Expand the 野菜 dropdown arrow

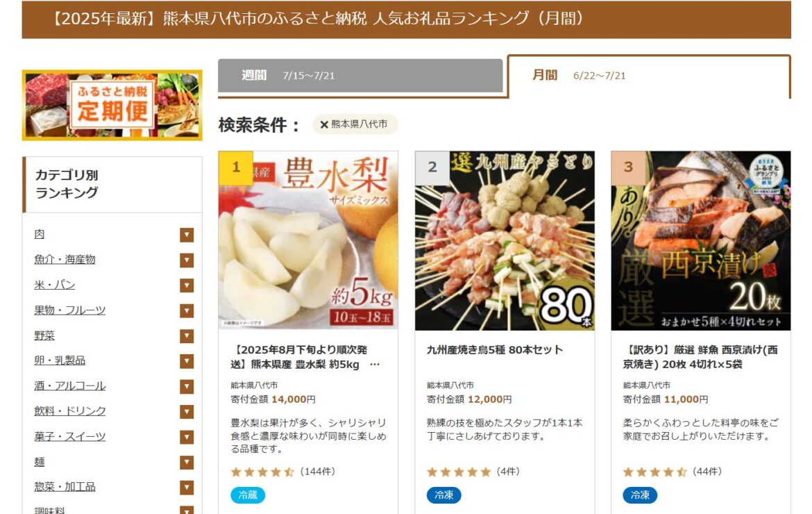pyautogui.click(x=187, y=336)
